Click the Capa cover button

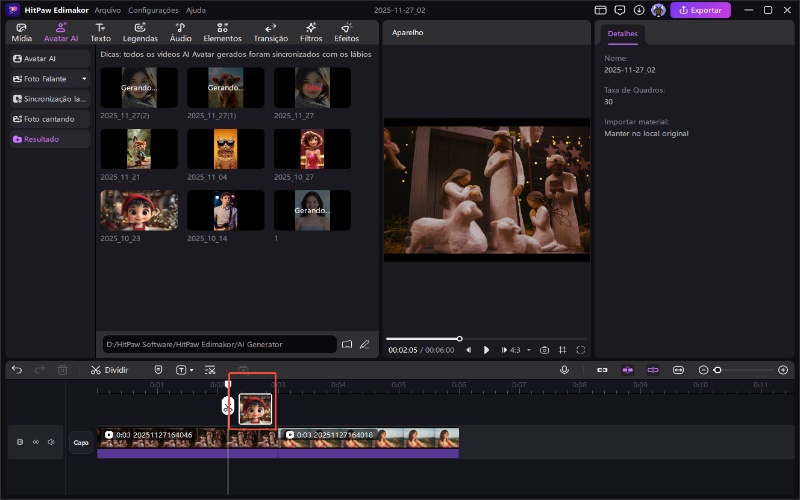[x=80, y=441]
